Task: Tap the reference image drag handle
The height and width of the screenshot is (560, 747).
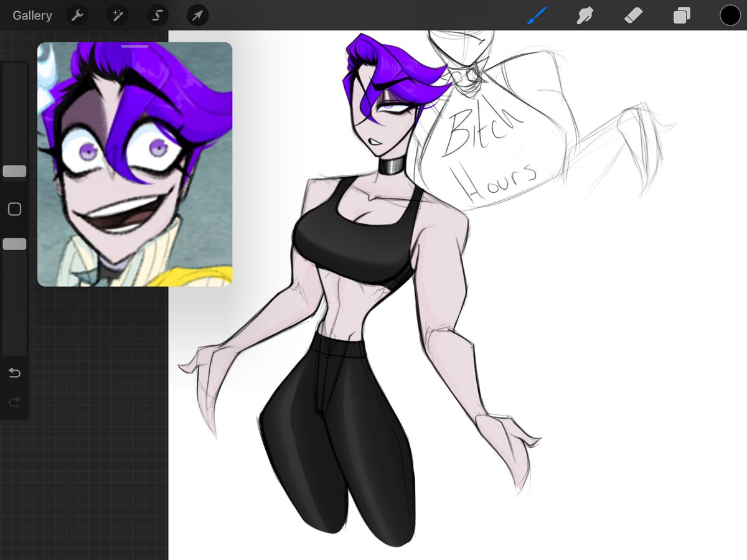Action: pyautogui.click(x=134, y=45)
